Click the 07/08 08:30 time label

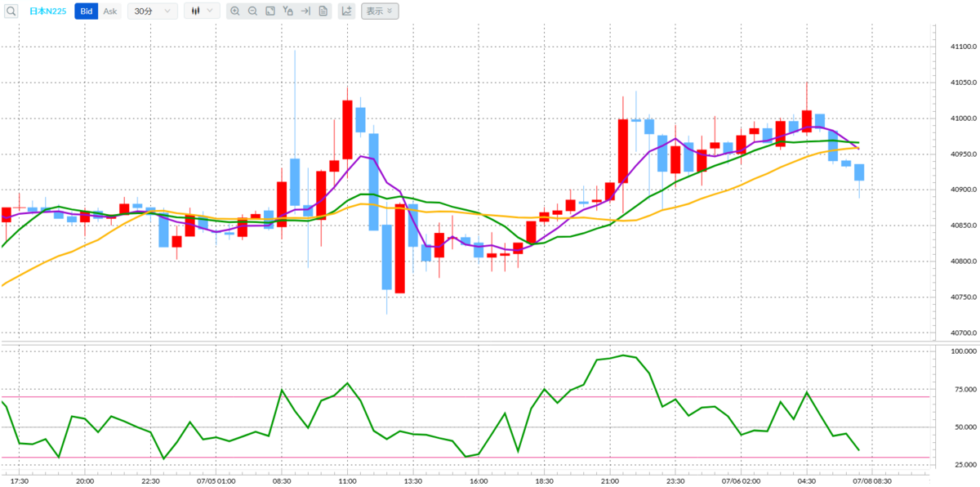click(872, 481)
